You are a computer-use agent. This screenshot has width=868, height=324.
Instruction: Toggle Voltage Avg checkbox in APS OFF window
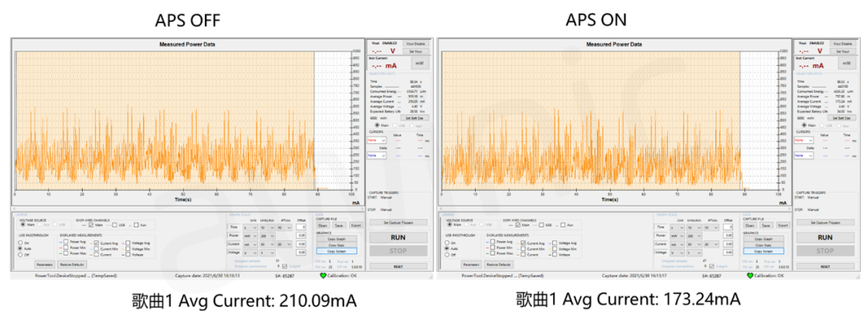128,243
